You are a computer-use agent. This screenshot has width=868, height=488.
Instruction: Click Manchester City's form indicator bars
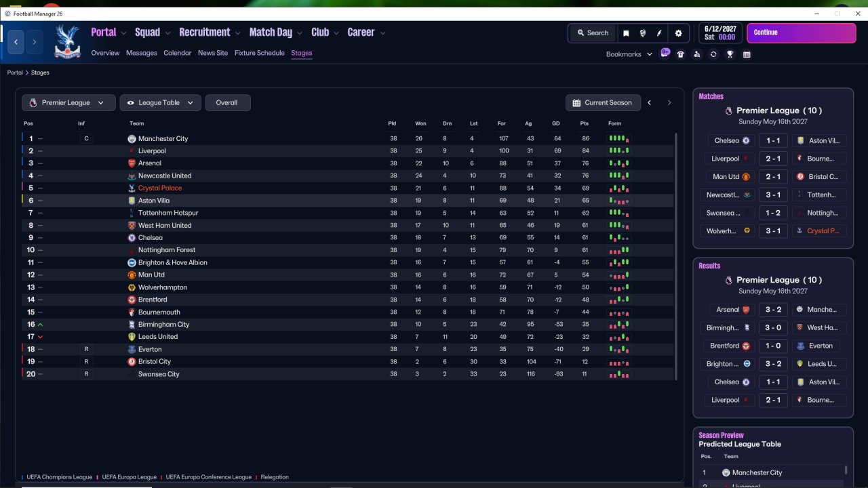pyautogui.click(x=618, y=138)
